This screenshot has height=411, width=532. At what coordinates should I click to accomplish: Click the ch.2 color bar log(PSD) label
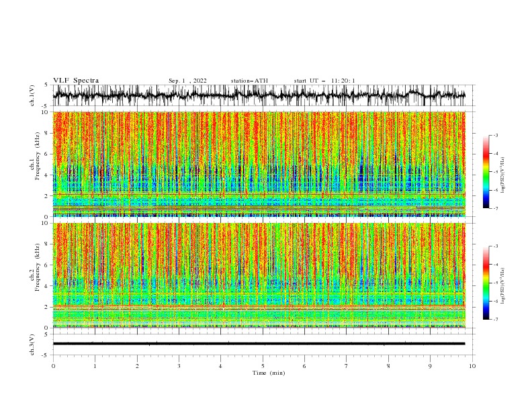tap(502, 285)
